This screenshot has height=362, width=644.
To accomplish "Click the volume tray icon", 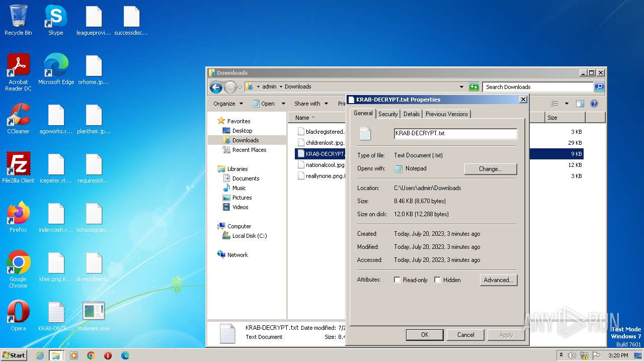I will tap(572, 355).
